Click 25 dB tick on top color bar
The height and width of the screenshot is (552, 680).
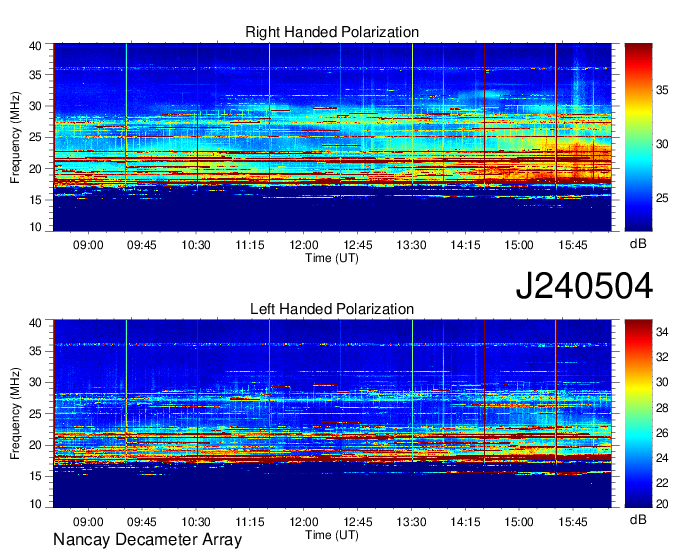tap(662, 198)
